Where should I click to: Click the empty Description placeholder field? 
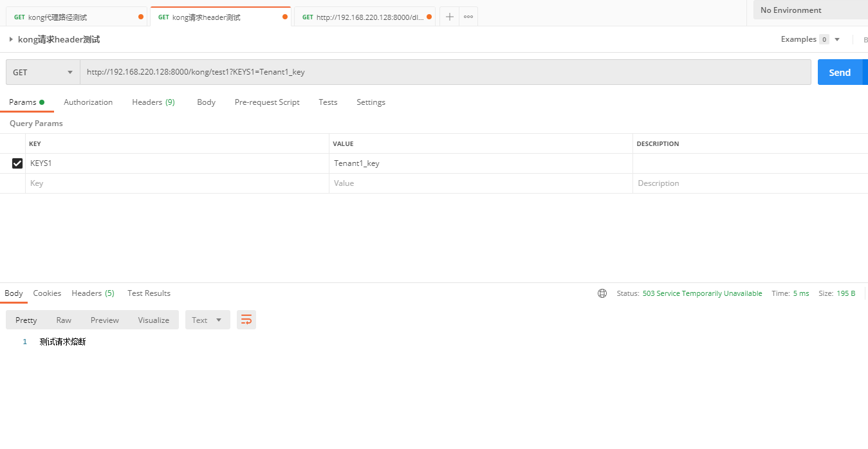(x=750, y=183)
